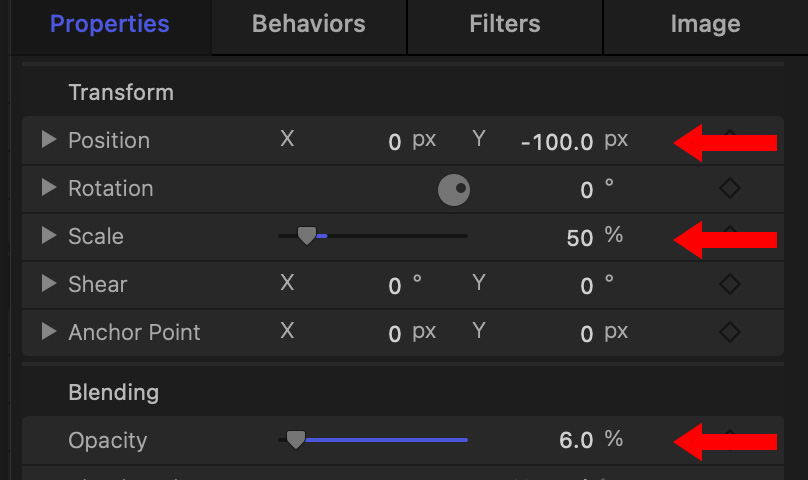Switch to the Properties tab
The width and height of the screenshot is (808, 480).
pos(110,24)
